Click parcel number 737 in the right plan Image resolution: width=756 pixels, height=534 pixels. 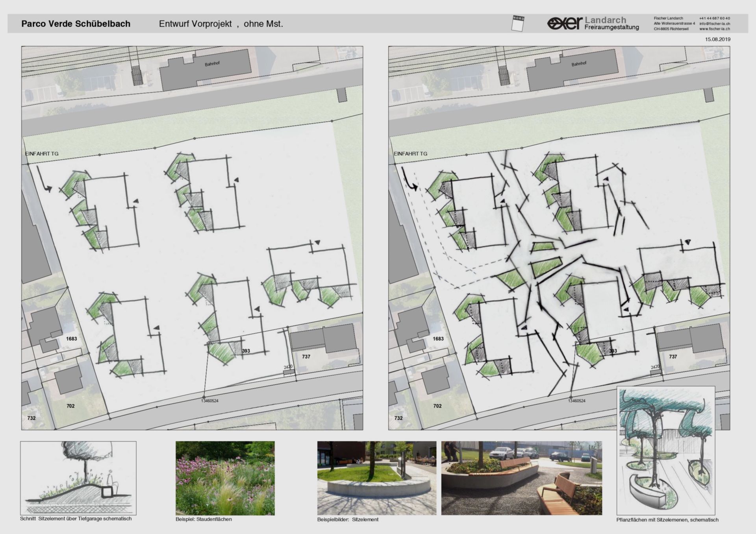(673, 357)
